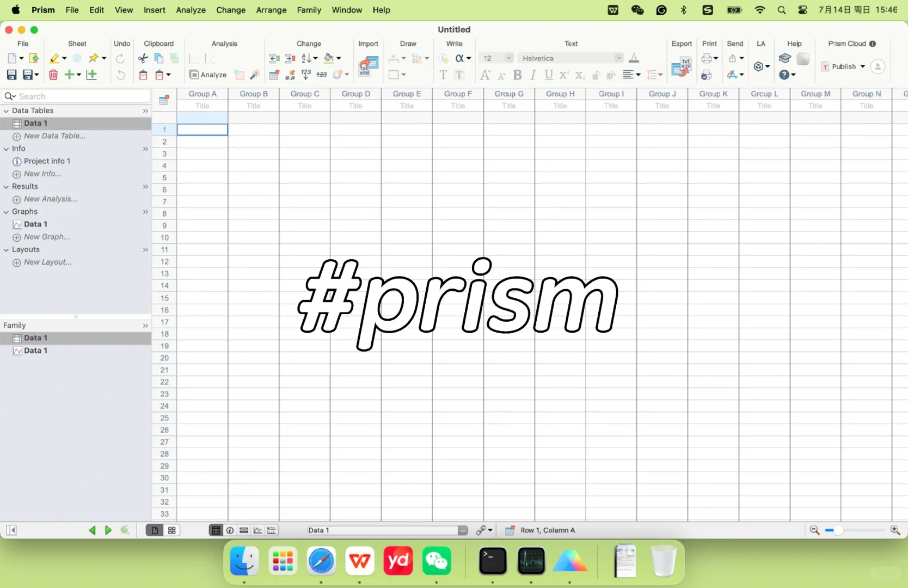Viewport: 908px width, 588px height.
Task: Toggle Subscript formatting
Action: (580, 75)
